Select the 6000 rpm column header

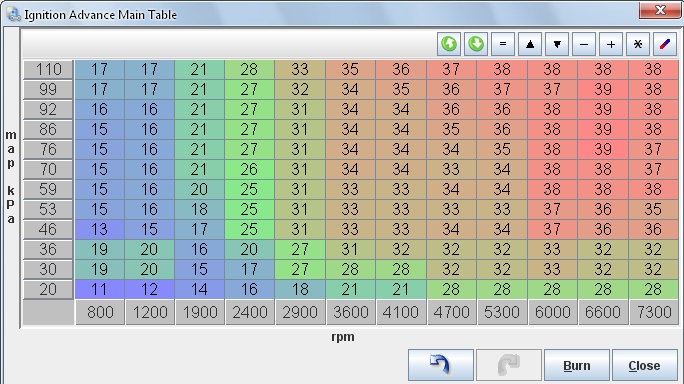tap(552, 312)
